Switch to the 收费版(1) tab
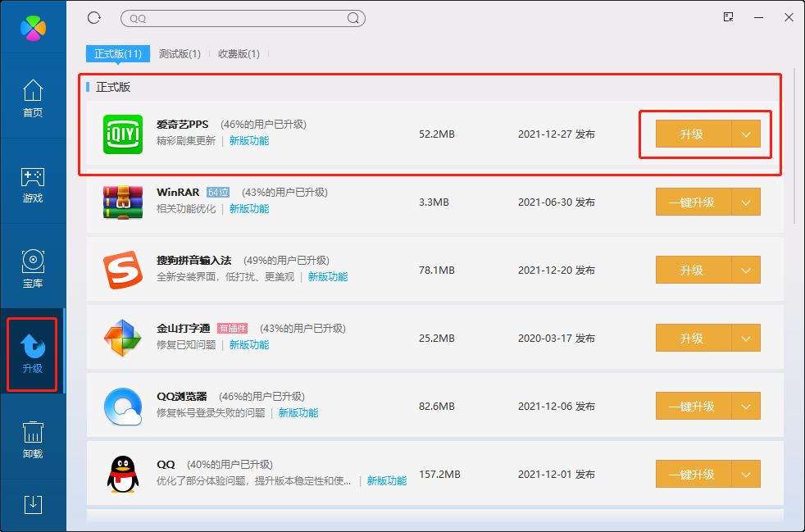805x532 pixels. click(239, 54)
